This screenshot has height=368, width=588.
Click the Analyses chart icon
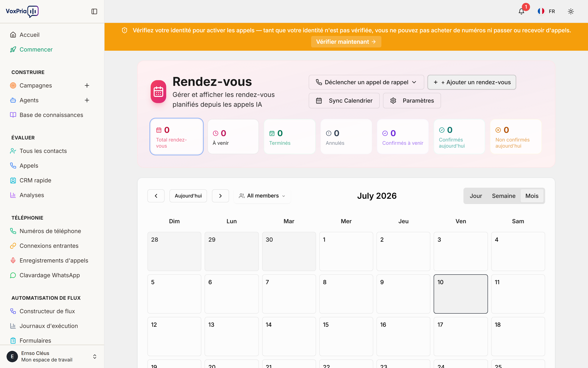(x=13, y=195)
